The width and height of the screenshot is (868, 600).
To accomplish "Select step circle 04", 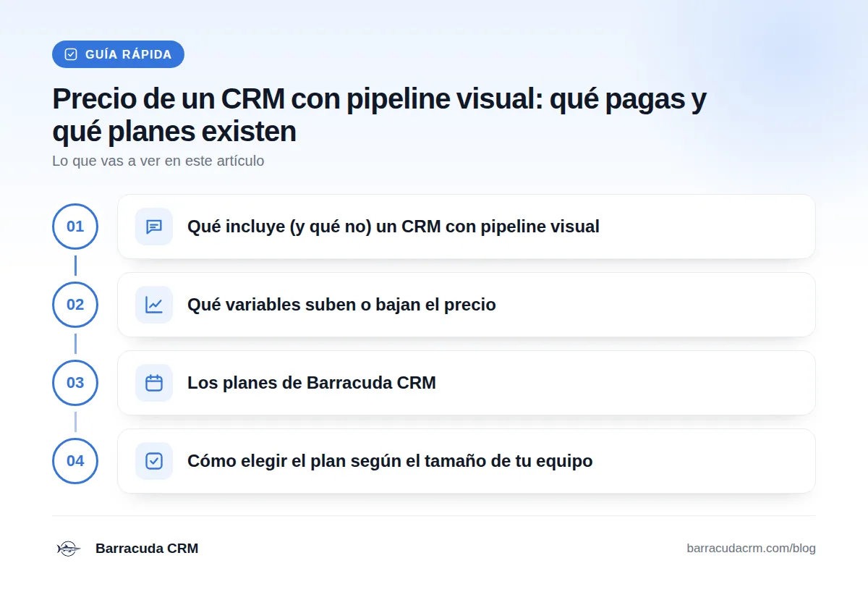I will 75,461.
